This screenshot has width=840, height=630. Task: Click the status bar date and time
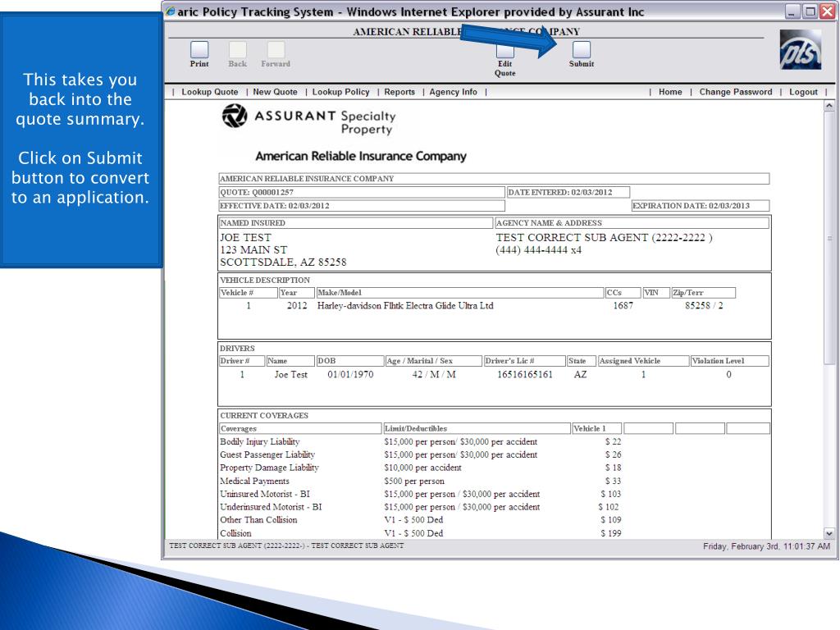click(x=766, y=546)
